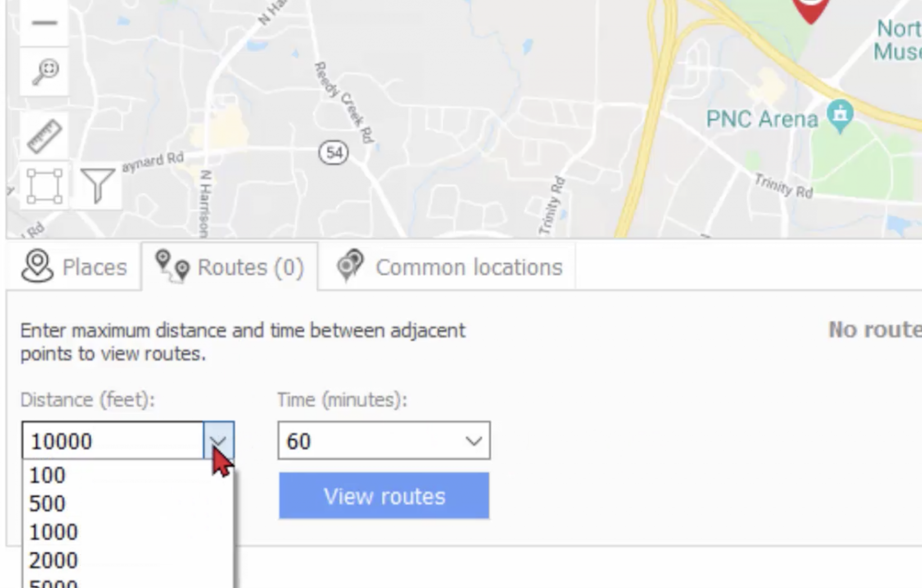922x588 pixels.
Task: Select the 100 distance option
Action: pos(46,475)
